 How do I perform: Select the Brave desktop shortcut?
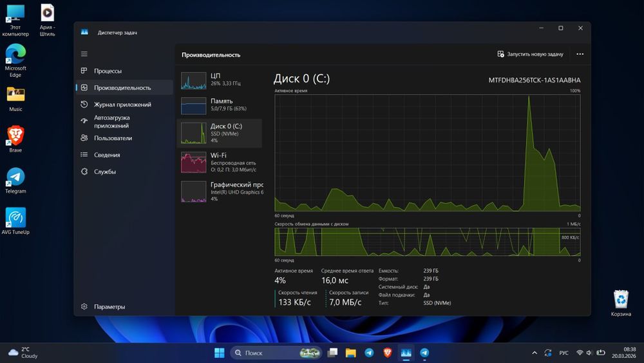15,139
